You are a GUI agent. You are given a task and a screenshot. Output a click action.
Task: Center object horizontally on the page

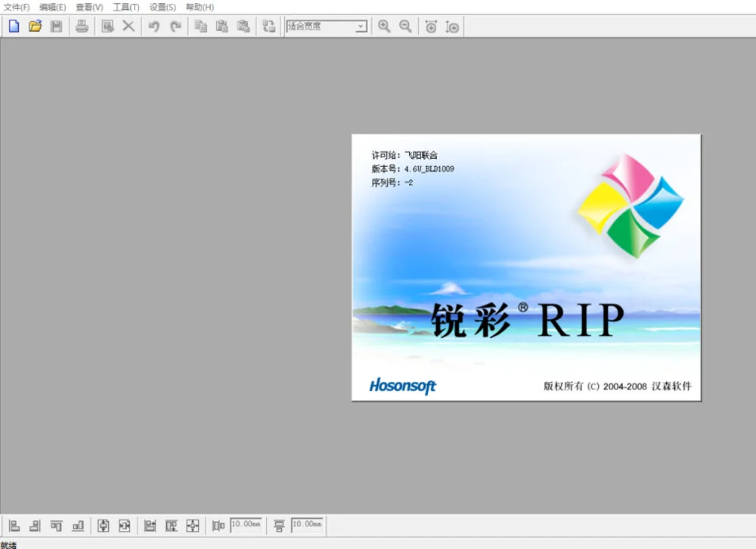pyautogui.click(x=125, y=526)
